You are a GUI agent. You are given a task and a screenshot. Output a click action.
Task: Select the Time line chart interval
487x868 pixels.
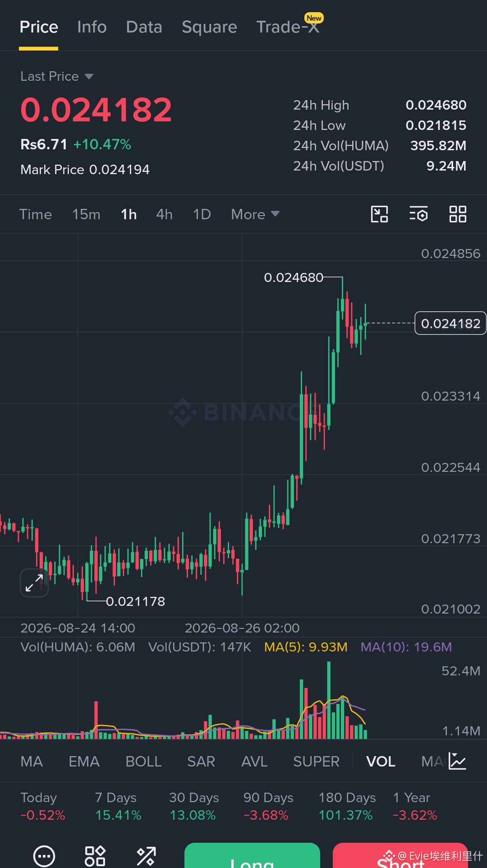(36, 214)
